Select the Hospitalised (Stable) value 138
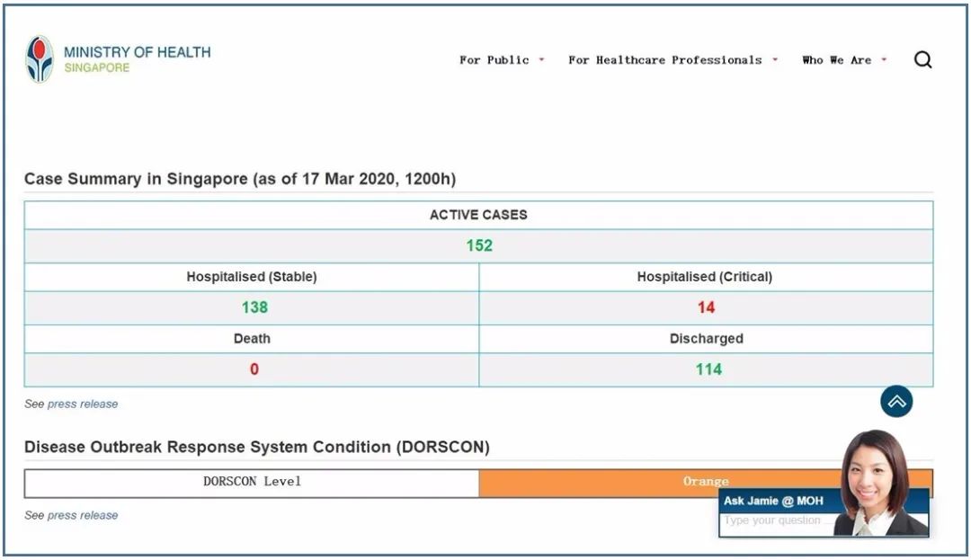971x560 pixels. point(254,307)
